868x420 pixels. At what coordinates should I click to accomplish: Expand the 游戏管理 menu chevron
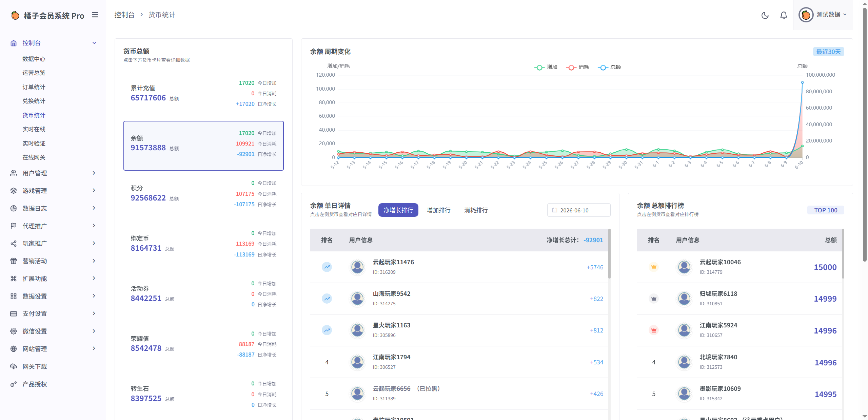coord(94,190)
